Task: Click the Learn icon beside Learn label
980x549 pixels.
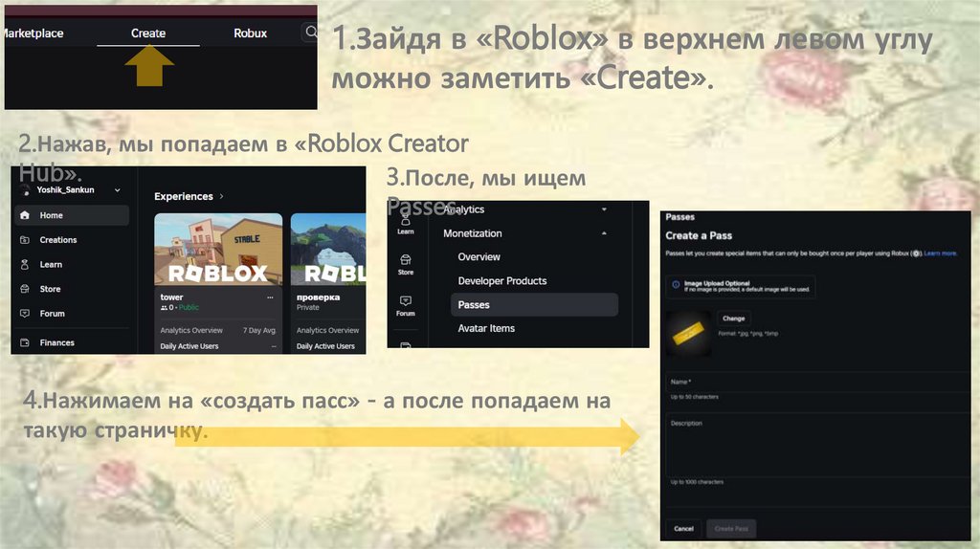Action: click(x=25, y=264)
